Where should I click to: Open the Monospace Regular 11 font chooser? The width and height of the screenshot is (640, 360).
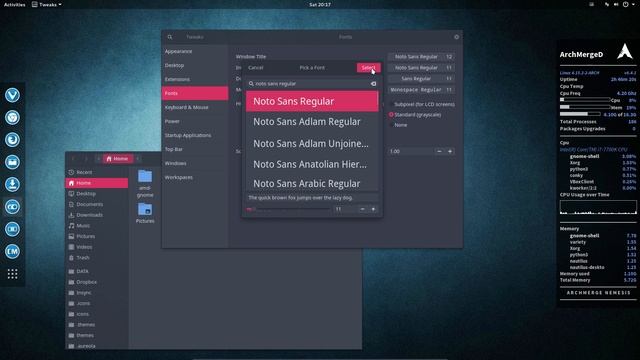coord(421,89)
